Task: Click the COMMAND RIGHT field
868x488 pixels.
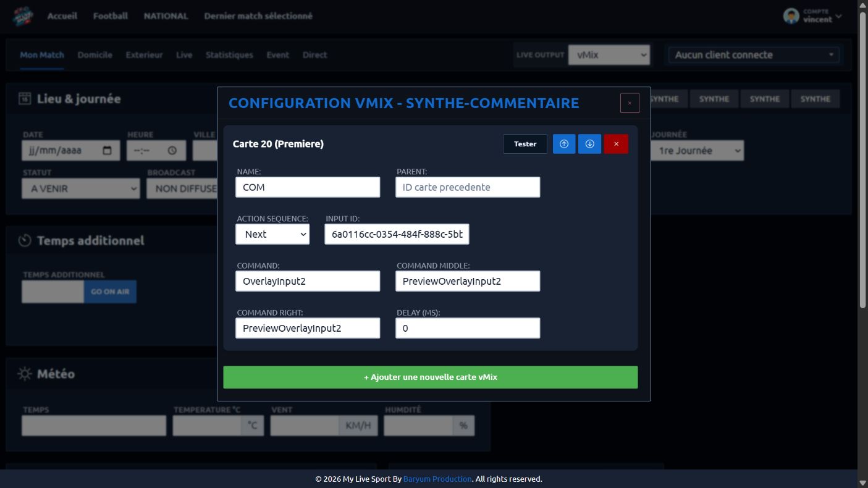Action: coord(308,328)
